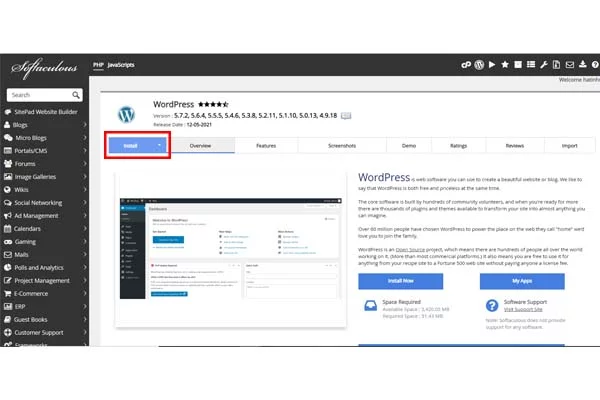Open the WordPress dashboard screenshot preview

click(x=231, y=248)
